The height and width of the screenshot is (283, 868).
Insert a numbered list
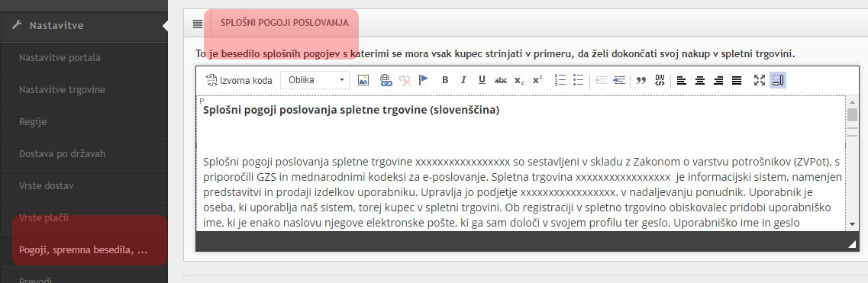560,80
